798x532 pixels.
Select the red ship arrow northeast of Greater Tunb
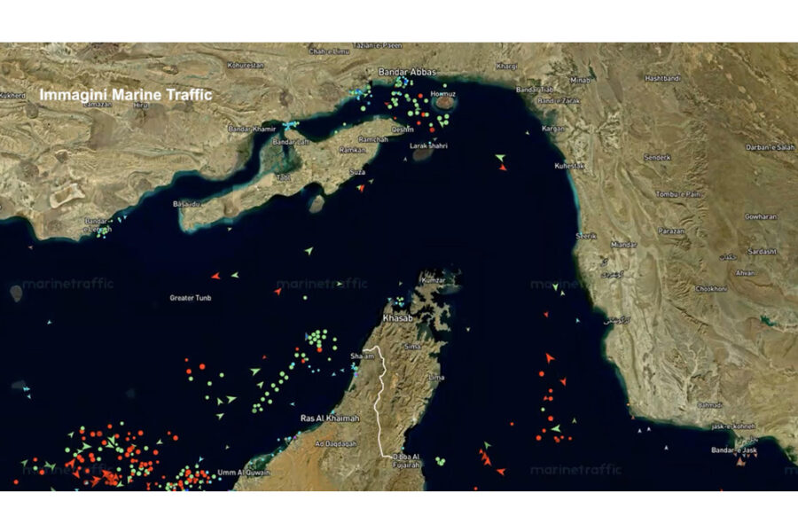click(215, 276)
